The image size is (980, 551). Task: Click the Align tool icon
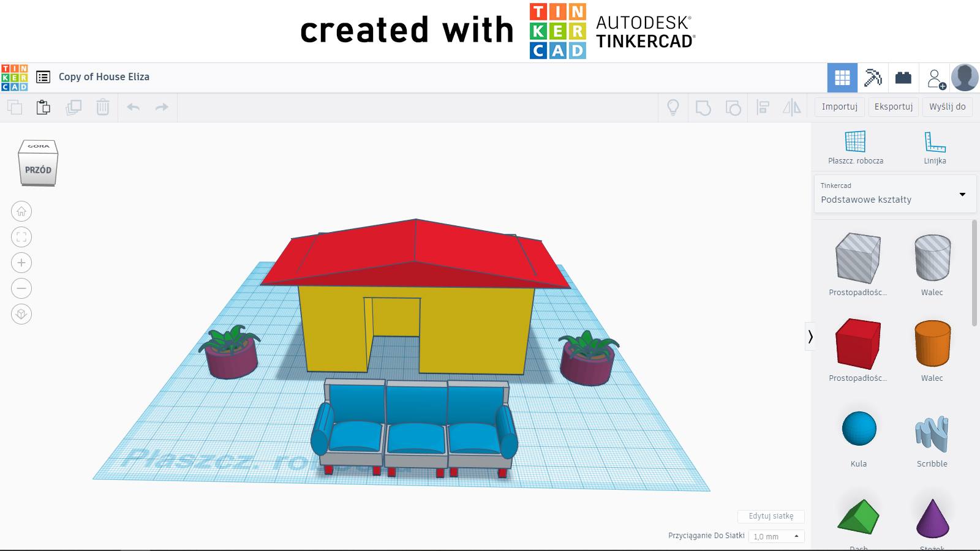(763, 108)
